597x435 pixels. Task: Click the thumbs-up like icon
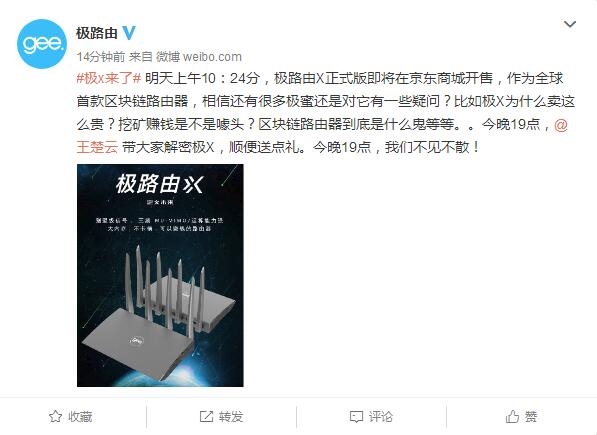tap(512, 417)
